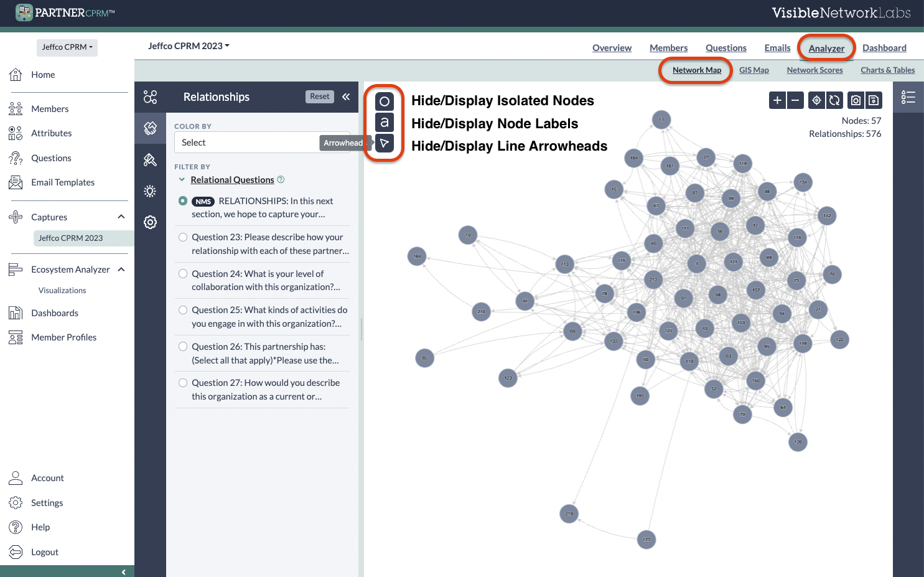Open the Members top tab
Viewport: 924px width, 577px height.
pos(668,48)
